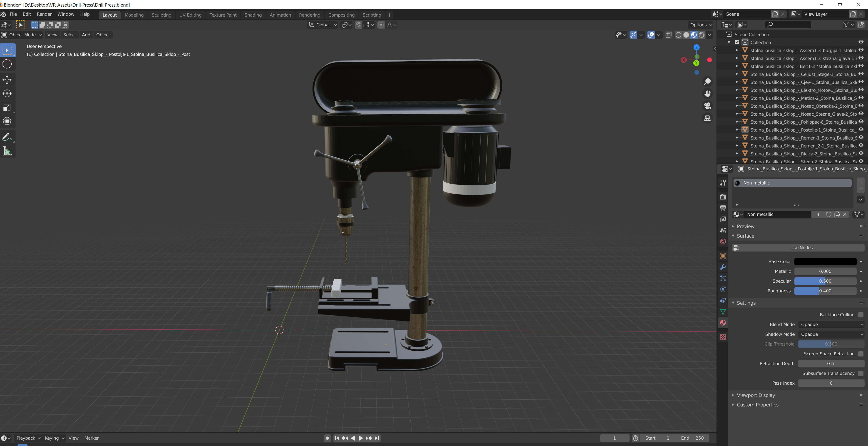The height and width of the screenshot is (446, 868).
Task: Click the Select Box tool icon
Action: [7, 50]
